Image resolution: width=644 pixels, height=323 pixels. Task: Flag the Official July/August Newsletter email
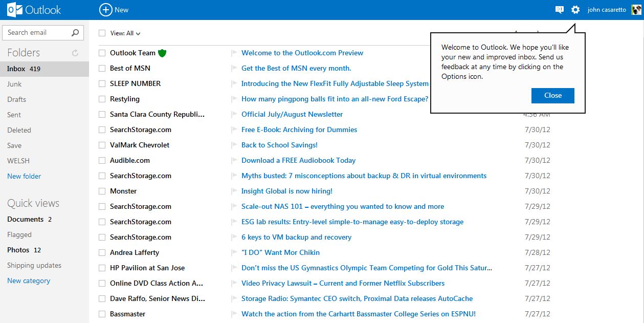(x=234, y=114)
